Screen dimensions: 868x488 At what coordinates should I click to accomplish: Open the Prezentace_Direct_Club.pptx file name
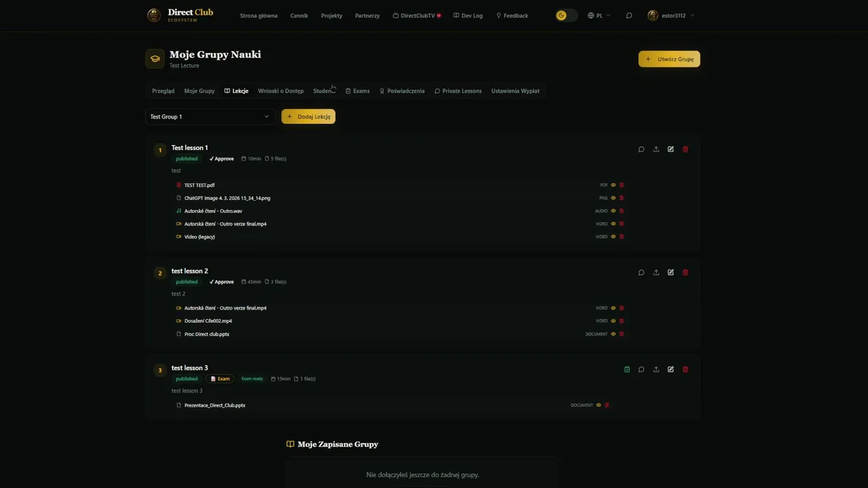coord(215,405)
